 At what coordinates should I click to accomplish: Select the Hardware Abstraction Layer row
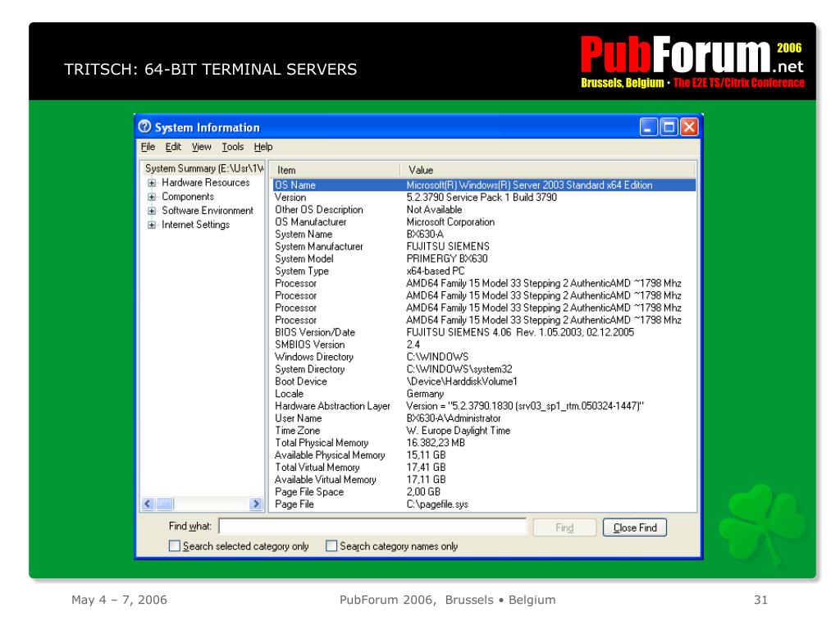[484, 406]
